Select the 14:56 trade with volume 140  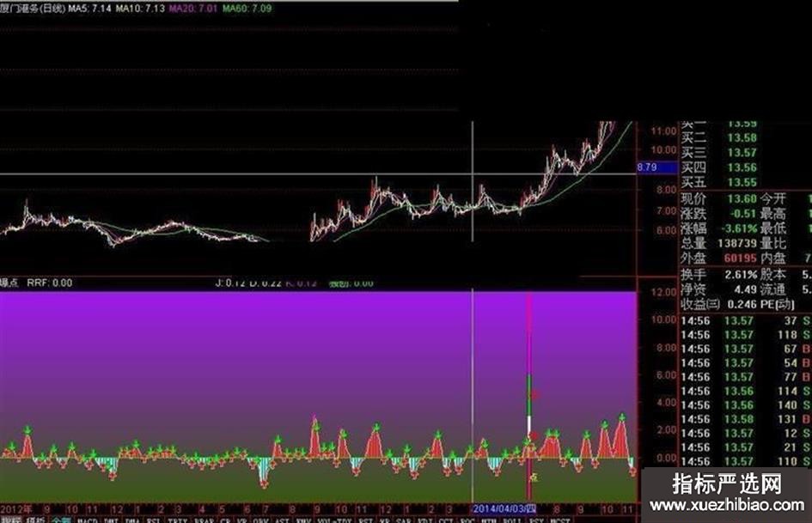[x=746, y=405]
